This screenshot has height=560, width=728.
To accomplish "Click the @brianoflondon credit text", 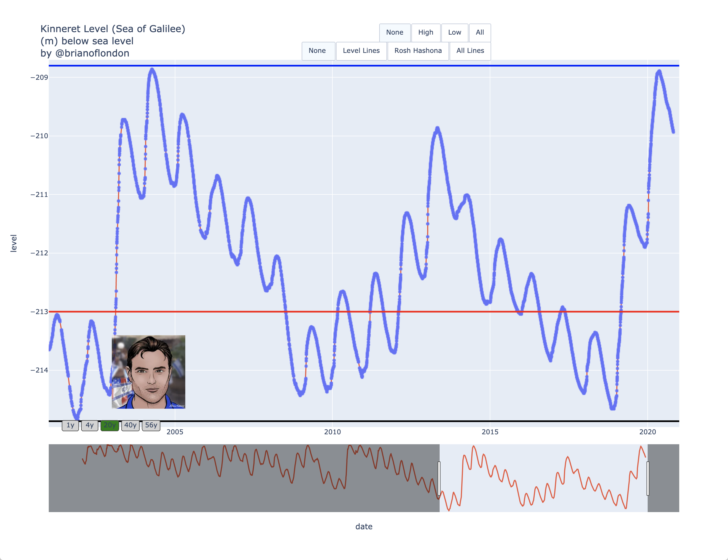I will click(85, 53).
